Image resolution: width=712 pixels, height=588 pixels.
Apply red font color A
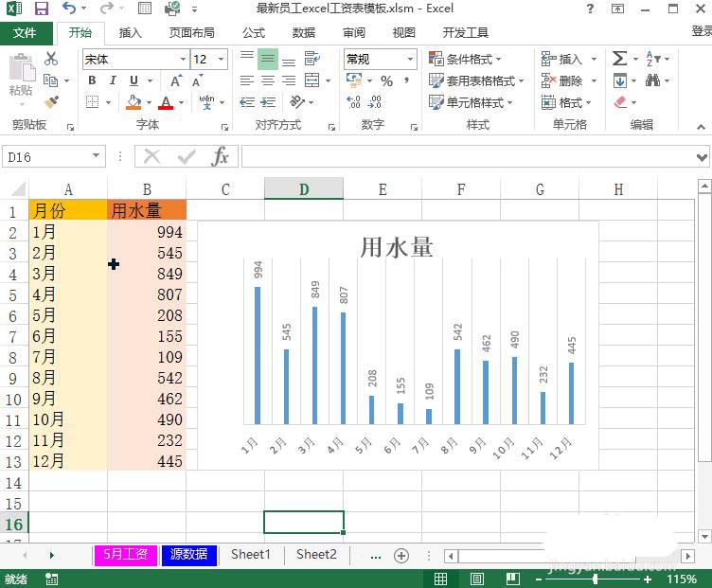point(166,102)
